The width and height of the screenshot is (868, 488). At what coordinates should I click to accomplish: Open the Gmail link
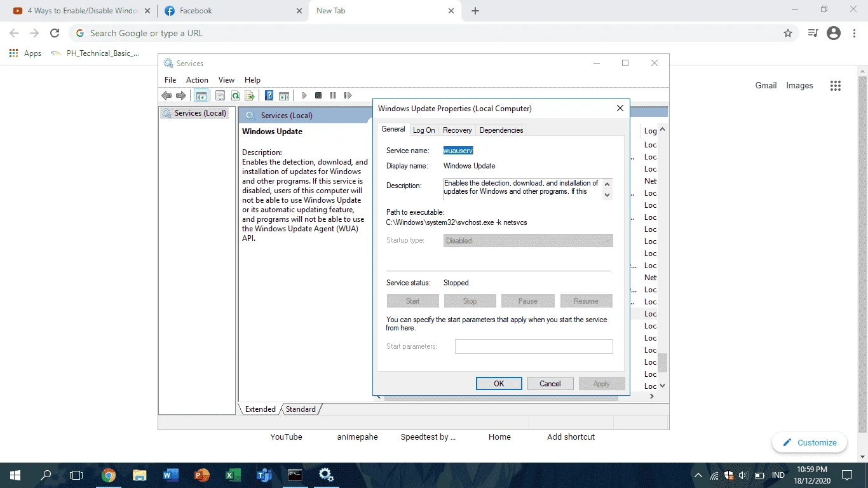(x=766, y=85)
